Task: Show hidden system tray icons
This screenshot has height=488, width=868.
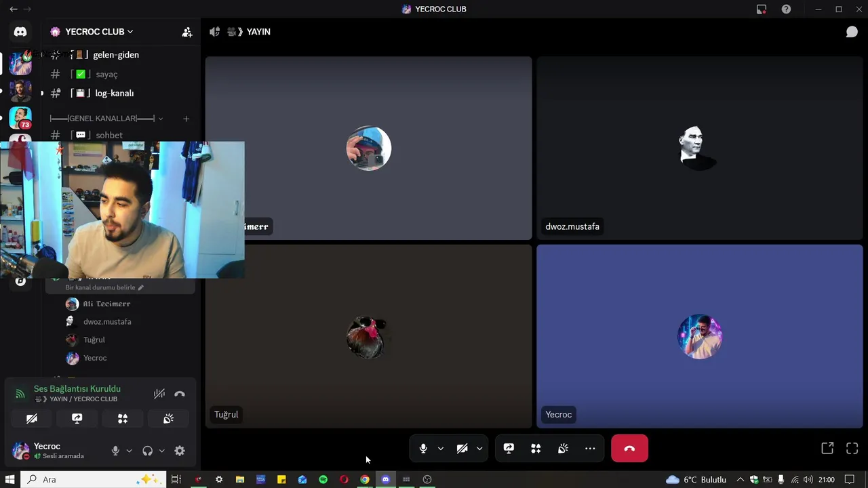Action: pos(740,479)
